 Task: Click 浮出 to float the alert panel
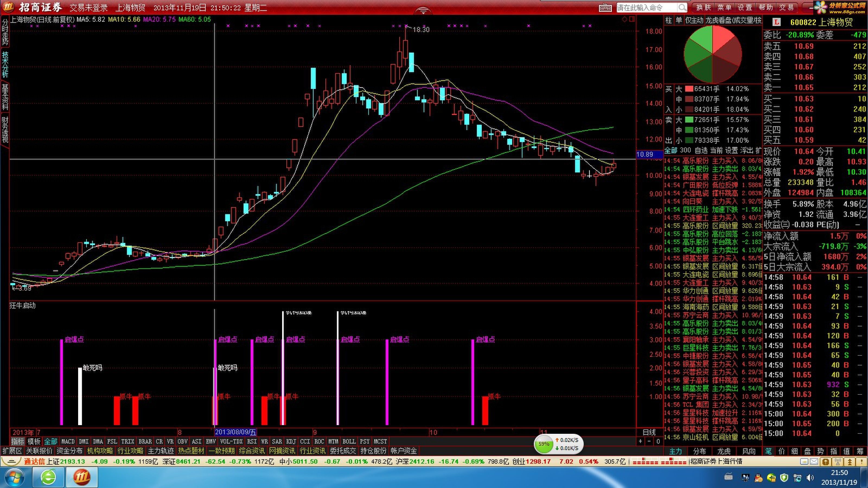tap(747, 150)
